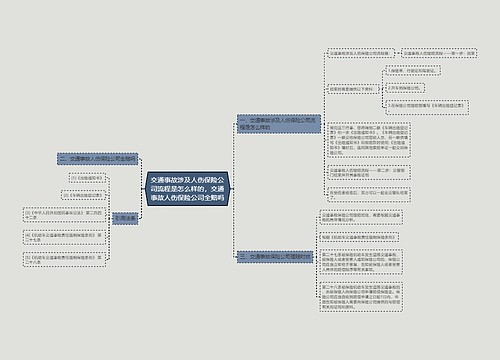The height and width of the screenshot is (360, 500).
Task: Click node 报案时需要提供以下资料
Action: pyautogui.click(x=353, y=89)
